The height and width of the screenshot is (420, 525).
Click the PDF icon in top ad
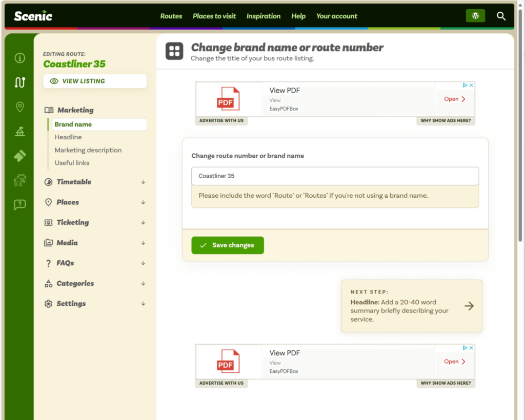click(x=228, y=99)
